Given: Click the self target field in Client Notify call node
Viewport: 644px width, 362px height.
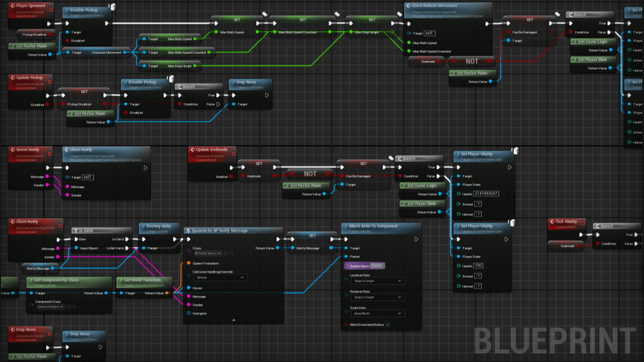Looking at the screenshot, I should point(88,177).
